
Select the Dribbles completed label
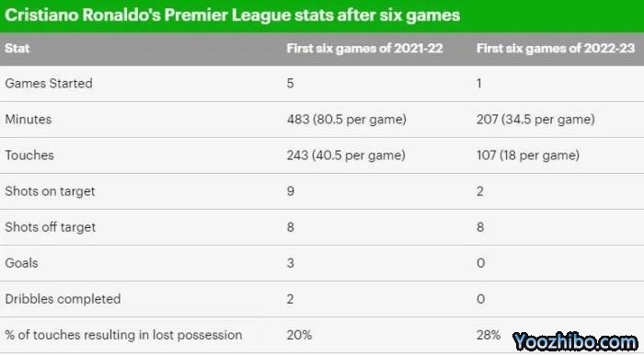click(63, 299)
